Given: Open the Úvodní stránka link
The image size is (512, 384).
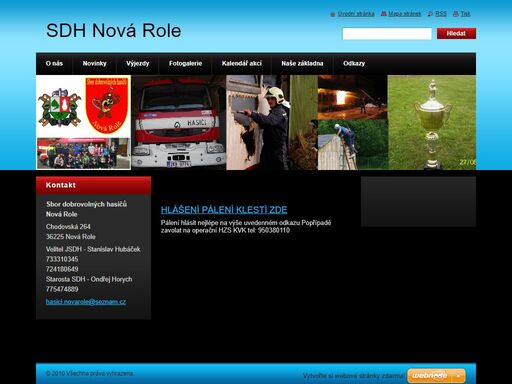Looking at the screenshot, I should [x=356, y=14].
